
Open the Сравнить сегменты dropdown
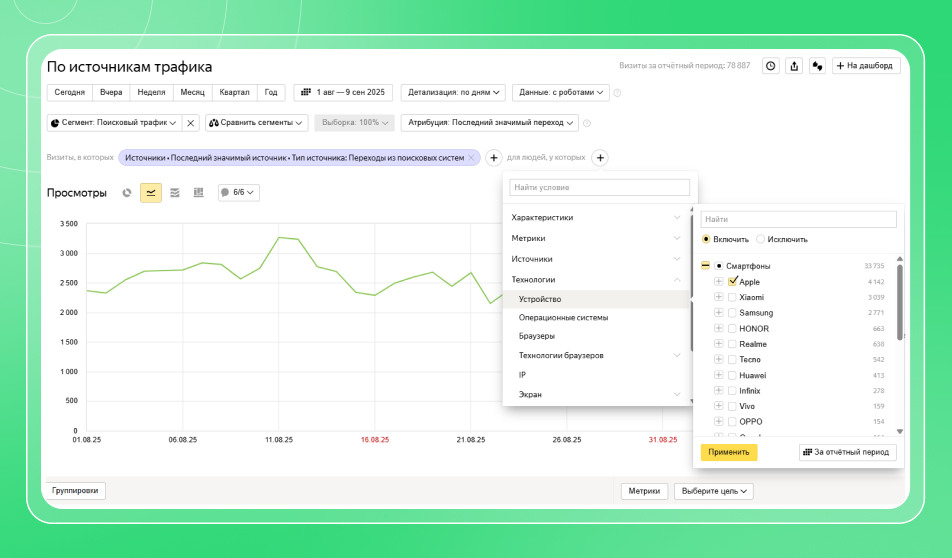point(256,123)
